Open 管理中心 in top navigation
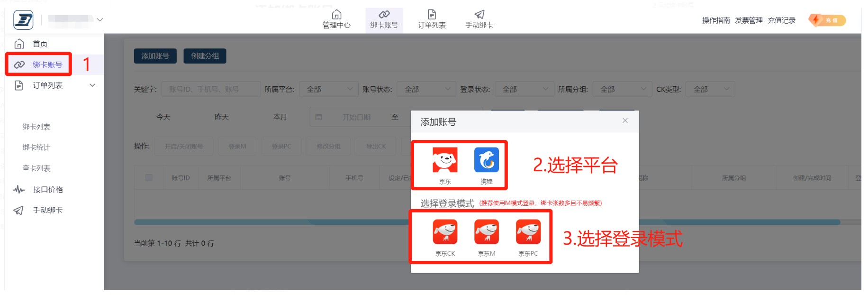 (x=336, y=19)
